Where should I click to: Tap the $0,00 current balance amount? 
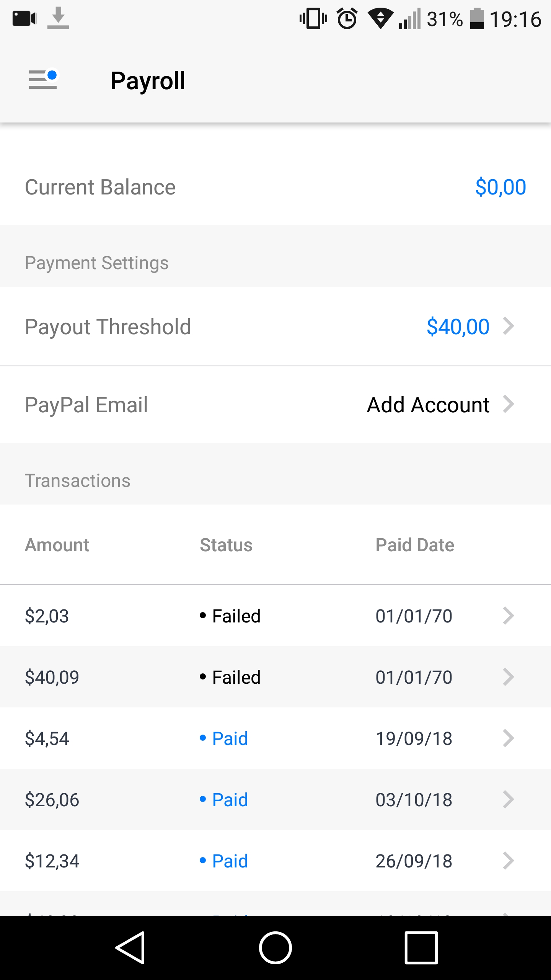[500, 187]
